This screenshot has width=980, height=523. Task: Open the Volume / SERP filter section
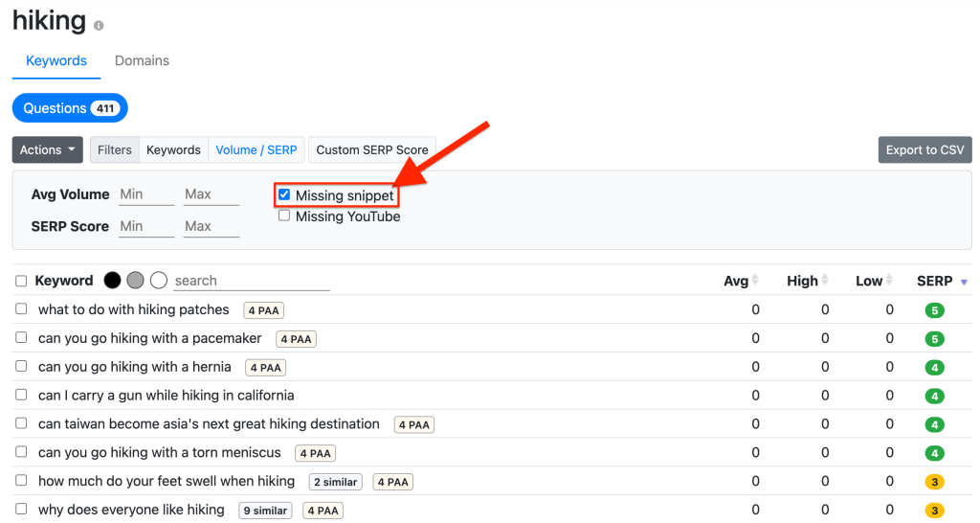[256, 150]
